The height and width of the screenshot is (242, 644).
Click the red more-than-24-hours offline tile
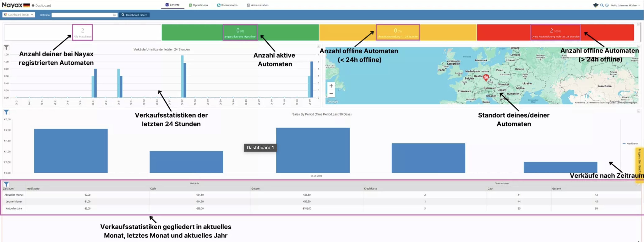tap(555, 32)
